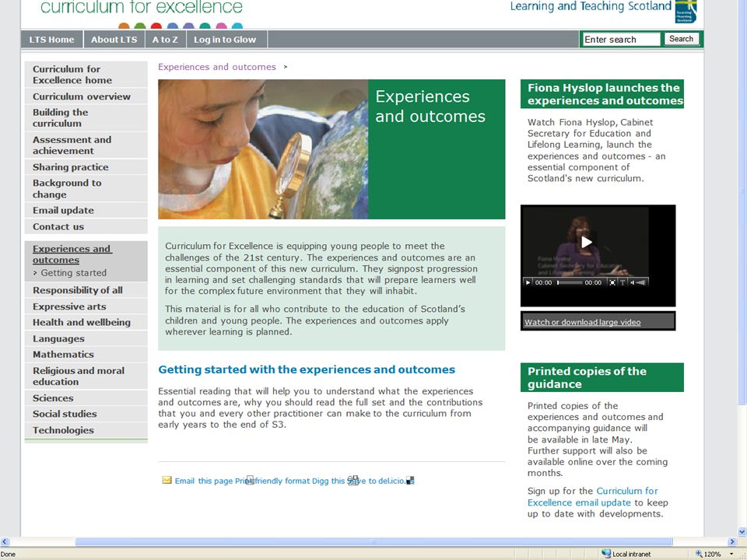Open the A to Z navigation item
This screenshot has width=747, height=560.
[165, 40]
